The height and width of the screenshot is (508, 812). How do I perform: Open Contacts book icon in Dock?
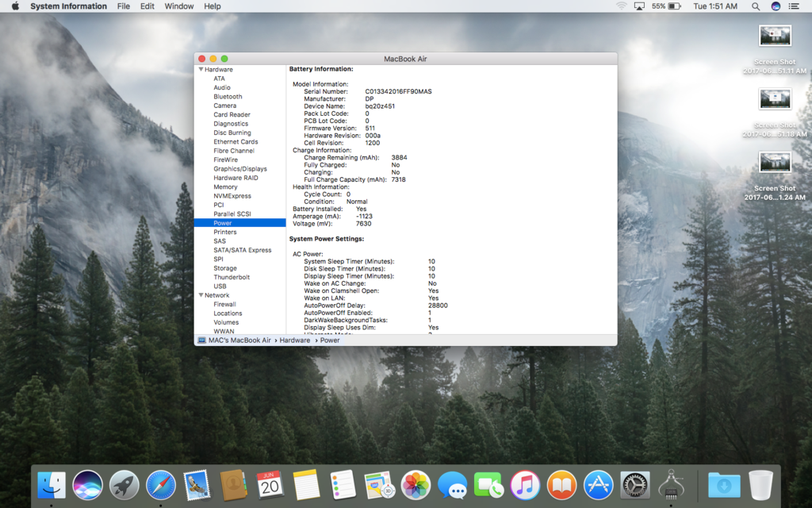point(233,486)
